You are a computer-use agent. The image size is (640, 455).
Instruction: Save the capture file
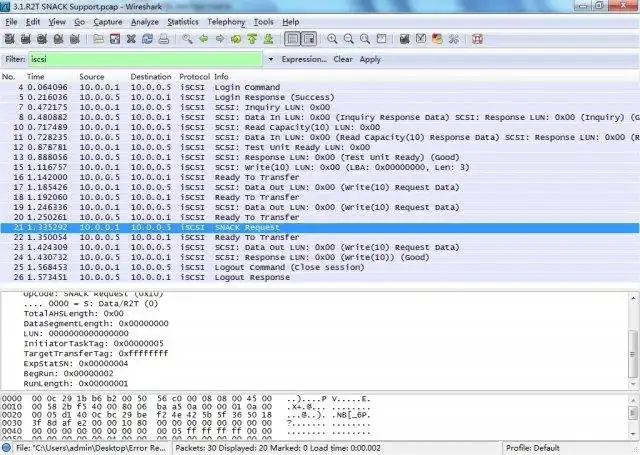click(115, 39)
